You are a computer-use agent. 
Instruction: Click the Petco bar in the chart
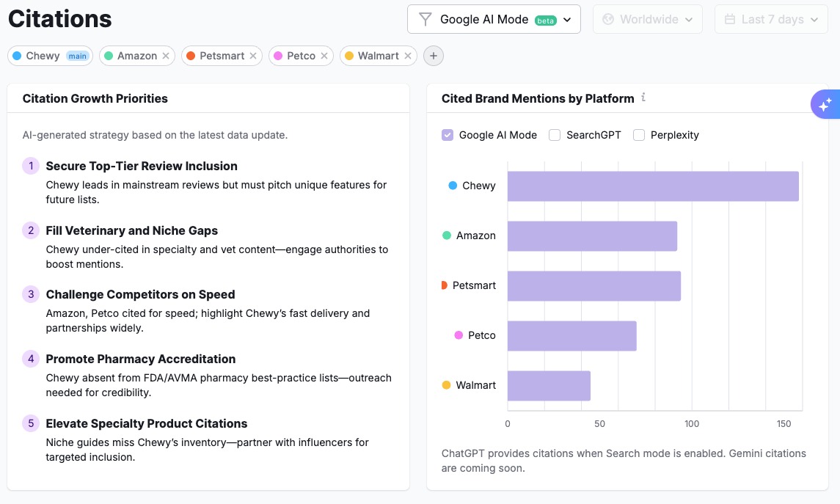tap(572, 336)
